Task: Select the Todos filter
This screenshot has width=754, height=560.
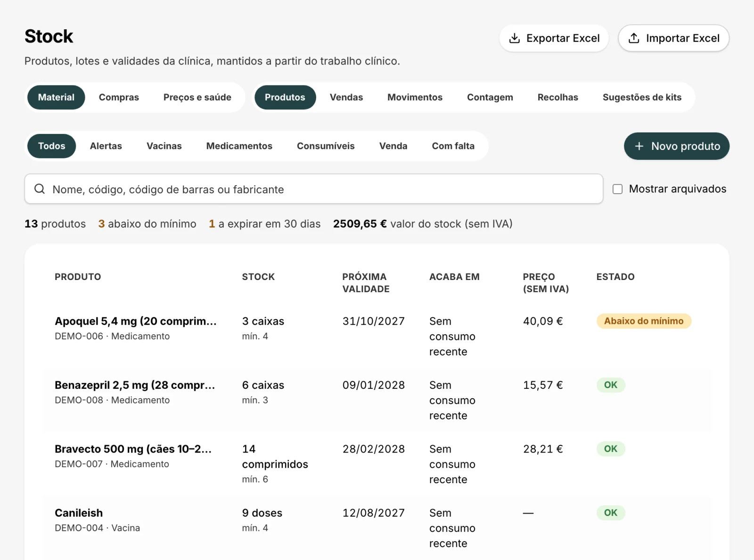Action: click(x=52, y=146)
